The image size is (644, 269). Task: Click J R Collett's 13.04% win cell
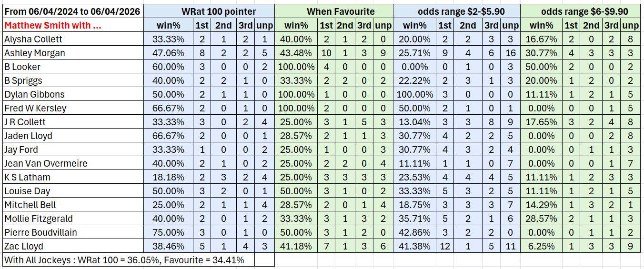(414, 122)
